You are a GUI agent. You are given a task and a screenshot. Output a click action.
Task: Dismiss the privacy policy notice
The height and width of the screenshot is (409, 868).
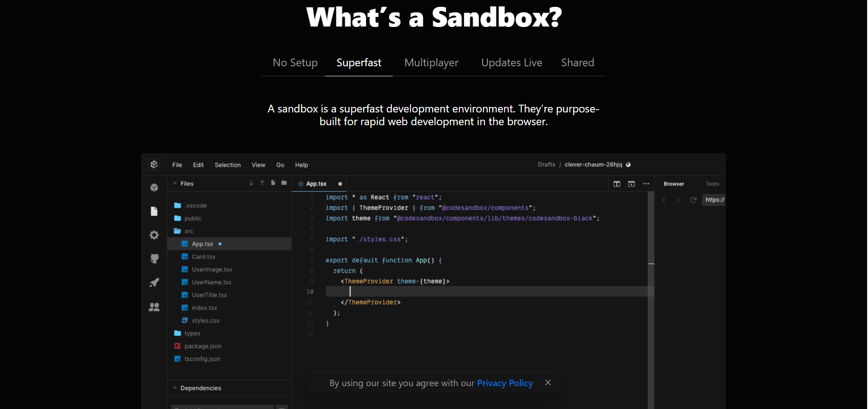pos(548,382)
